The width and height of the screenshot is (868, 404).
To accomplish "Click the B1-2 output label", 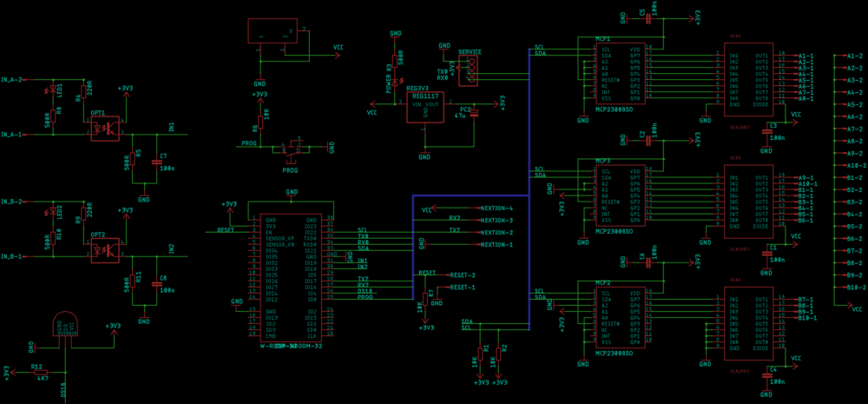I will coord(855,178).
